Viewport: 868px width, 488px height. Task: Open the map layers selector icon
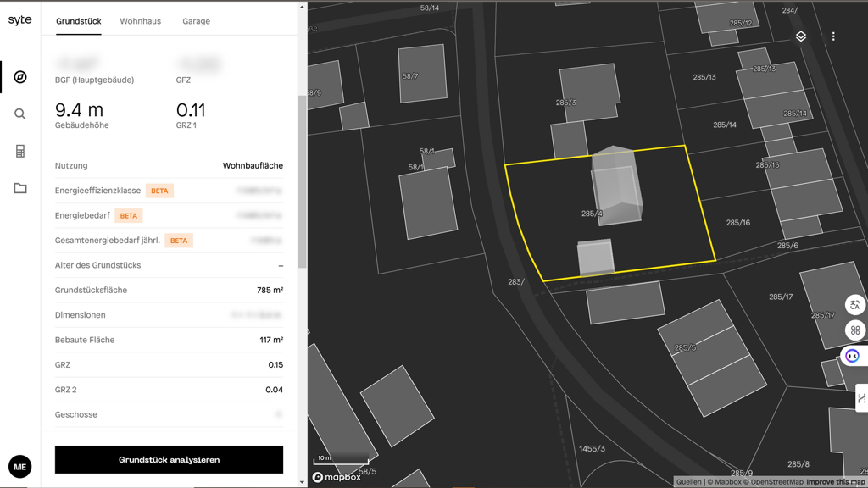[801, 36]
